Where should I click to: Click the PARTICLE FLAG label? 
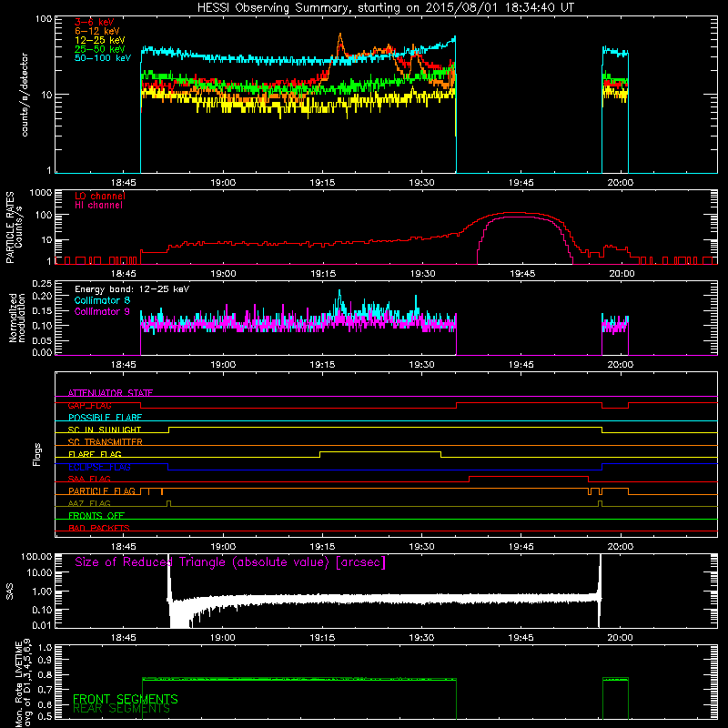[x=102, y=491]
